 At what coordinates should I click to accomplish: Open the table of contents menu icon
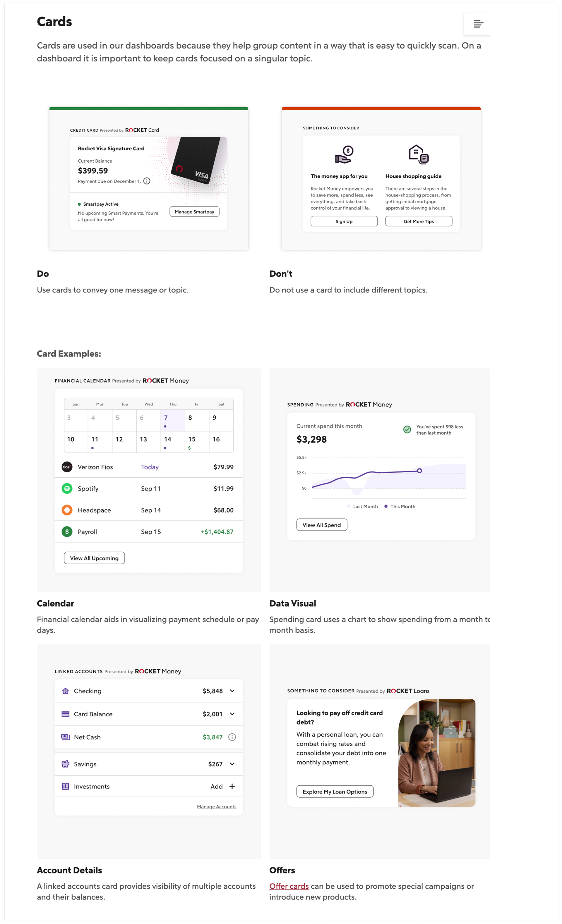pos(478,24)
